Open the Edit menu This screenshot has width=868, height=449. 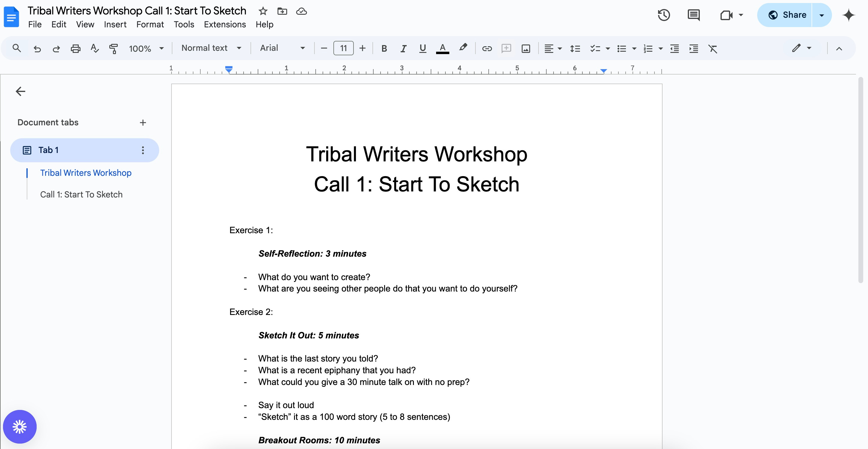click(x=59, y=25)
